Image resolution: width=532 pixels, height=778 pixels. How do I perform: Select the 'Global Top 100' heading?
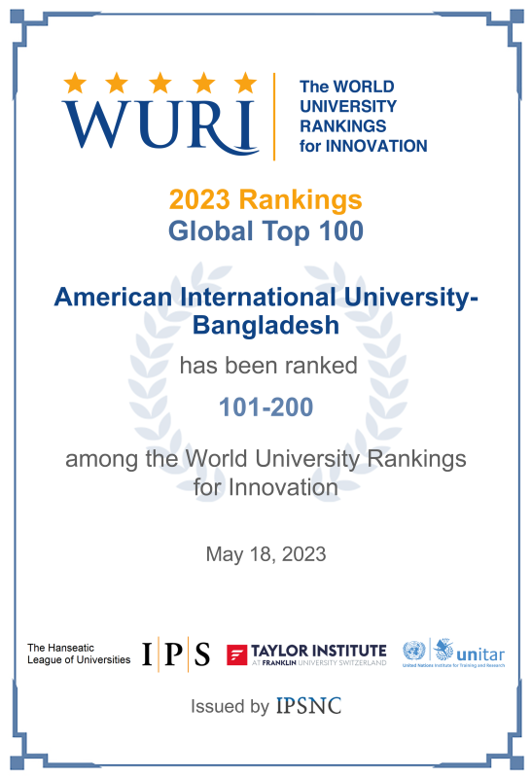click(266, 231)
